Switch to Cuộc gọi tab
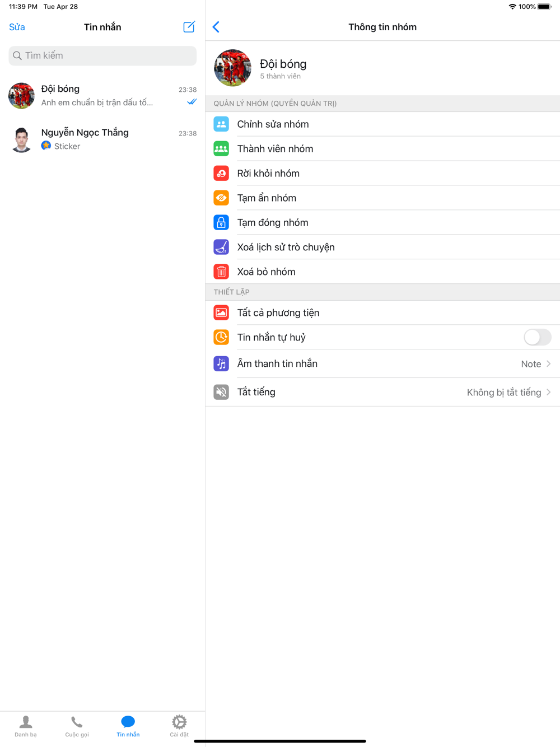 pyautogui.click(x=77, y=726)
